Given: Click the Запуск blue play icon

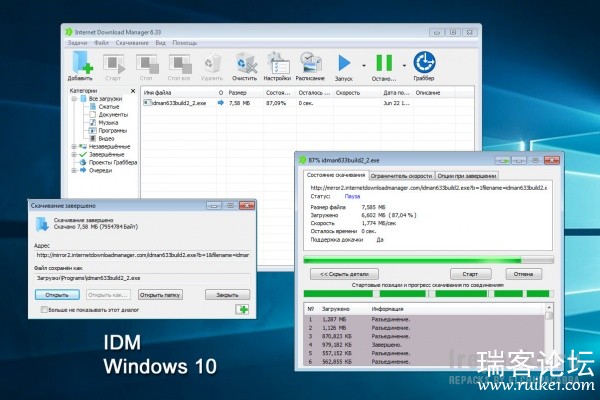Looking at the screenshot, I should point(344,63).
